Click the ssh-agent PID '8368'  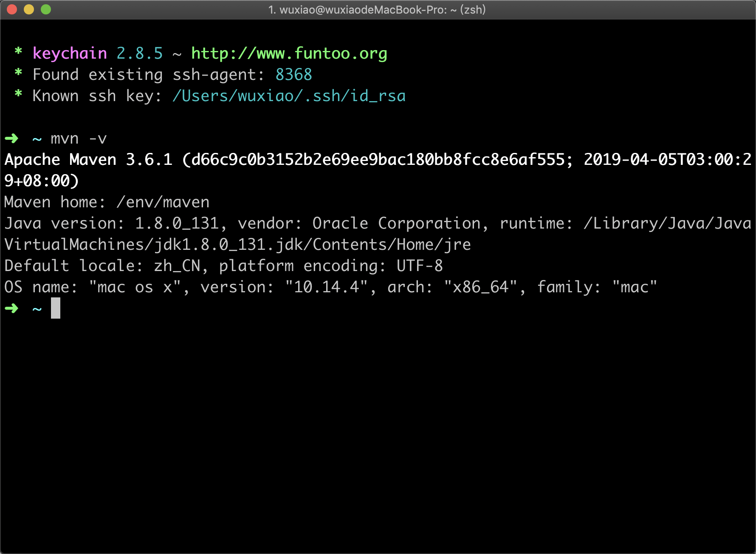tap(294, 75)
